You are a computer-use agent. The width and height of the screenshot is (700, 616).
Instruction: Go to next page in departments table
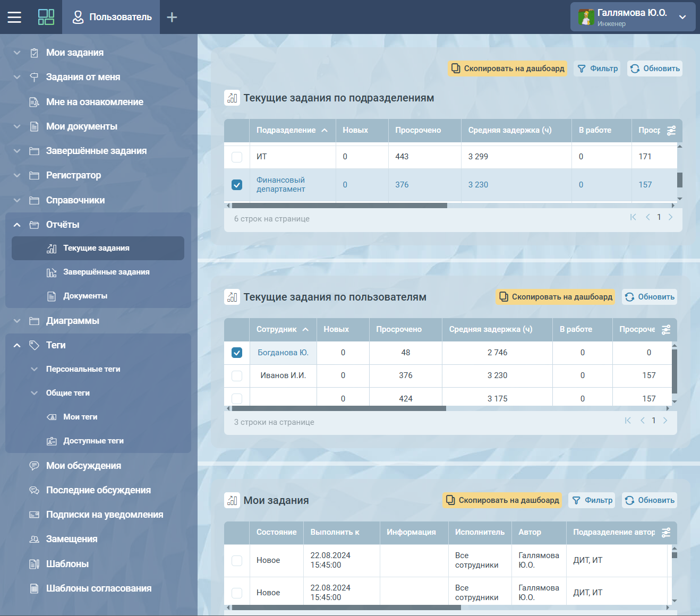(670, 217)
